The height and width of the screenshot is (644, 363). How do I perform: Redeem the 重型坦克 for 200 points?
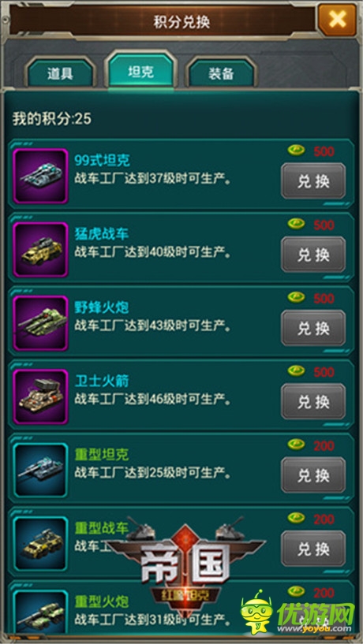[313, 475]
